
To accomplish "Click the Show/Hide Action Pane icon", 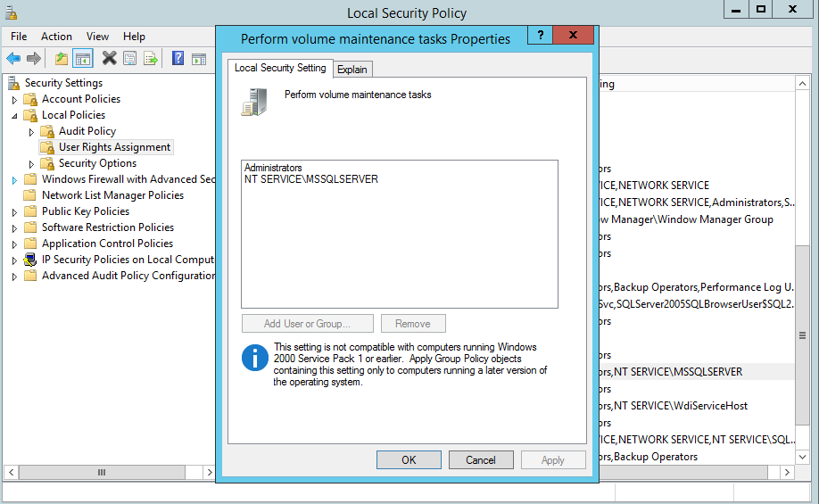I will 199,59.
